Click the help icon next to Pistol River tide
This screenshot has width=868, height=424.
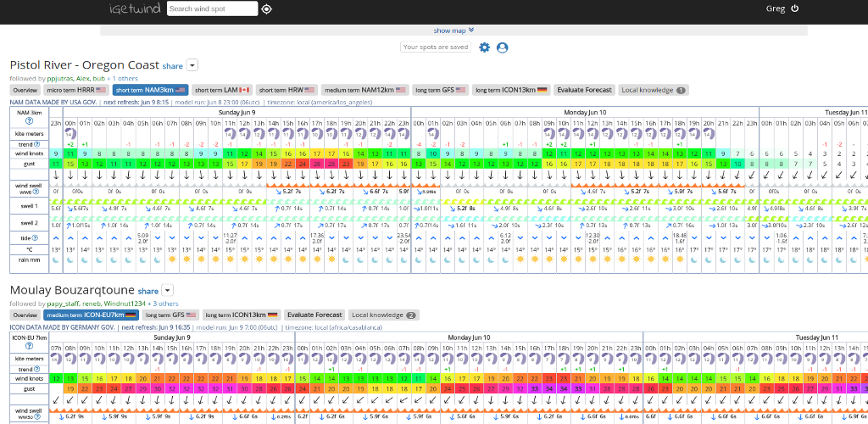(x=33, y=237)
